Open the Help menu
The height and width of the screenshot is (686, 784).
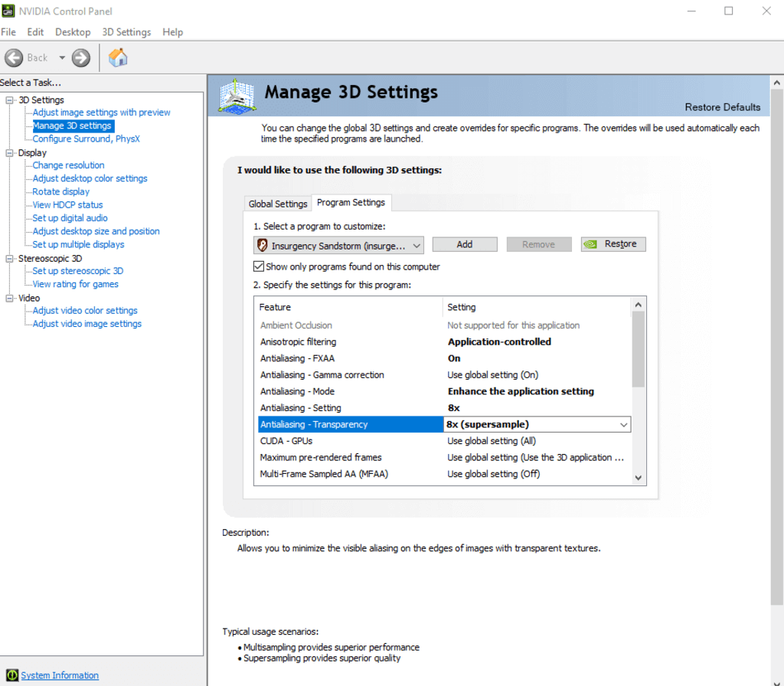pos(172,32)
